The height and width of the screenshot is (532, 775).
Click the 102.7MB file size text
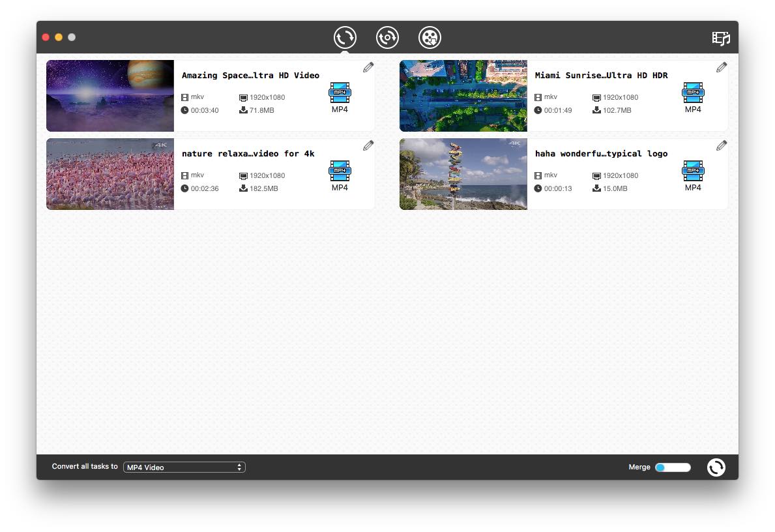coord(617,110)
